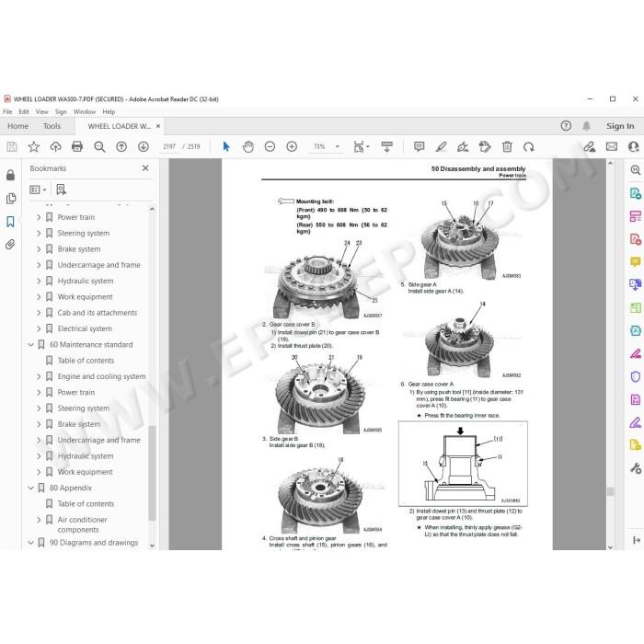Open the fit page options icon
The height and width of the screenshot is (644, 644).
tap(361, 146)
